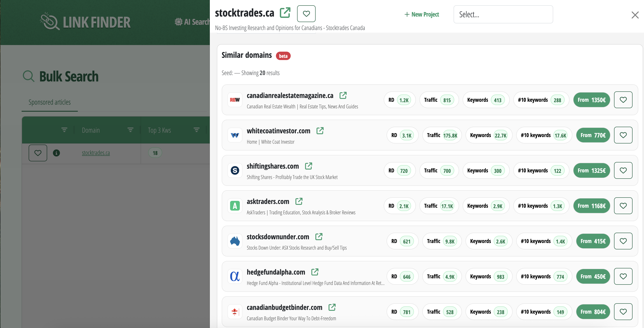Click the canadianbudgetbinder.com maple leaf favicon
This screenshot has width=644, height=328.
click(x=235, y=312)
